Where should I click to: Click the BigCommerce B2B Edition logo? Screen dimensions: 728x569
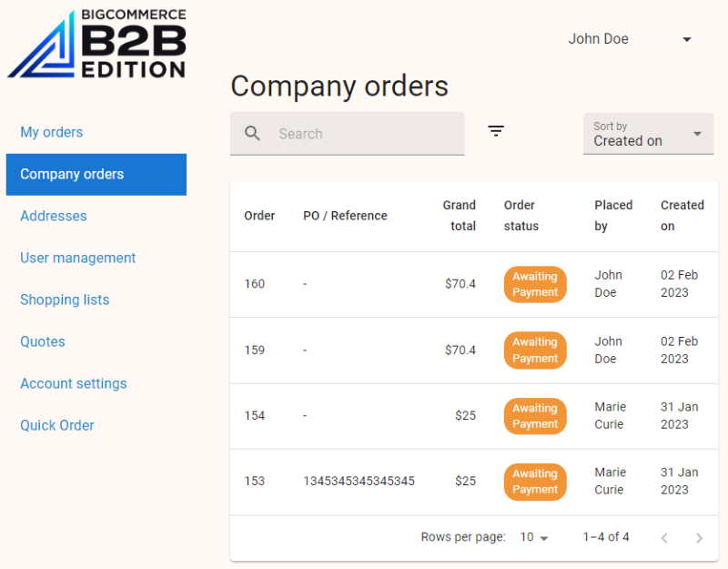click(96, 44)
